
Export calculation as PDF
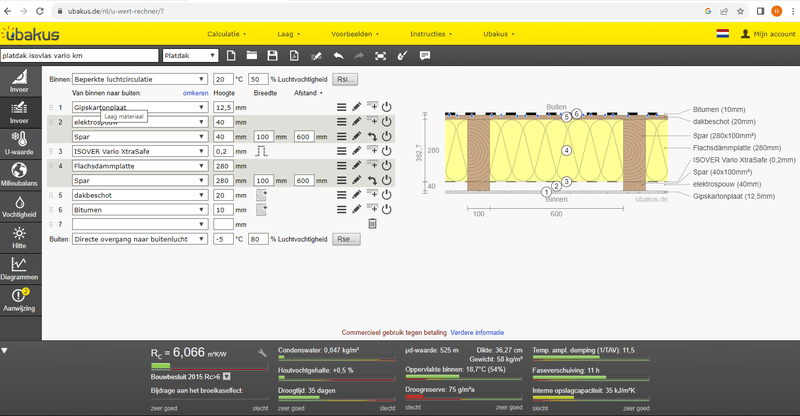(x=294, y=56)
